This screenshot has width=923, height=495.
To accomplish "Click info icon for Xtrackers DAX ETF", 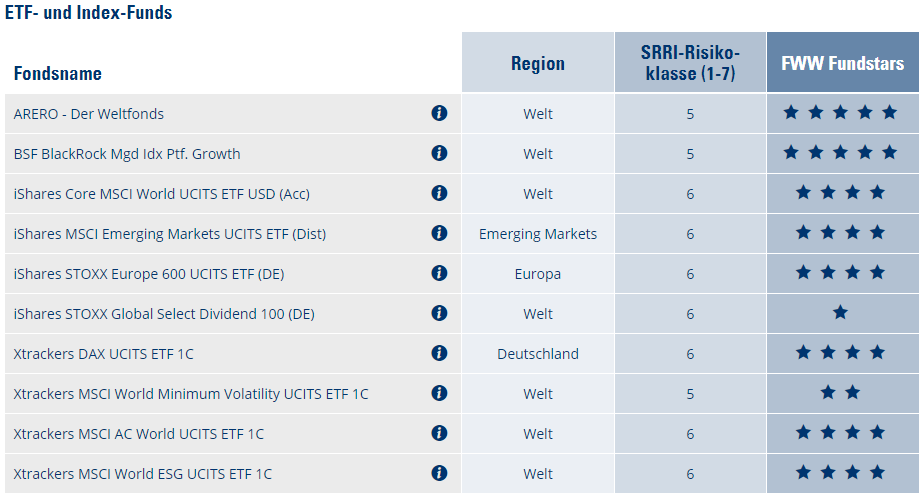I will [438, 353].
